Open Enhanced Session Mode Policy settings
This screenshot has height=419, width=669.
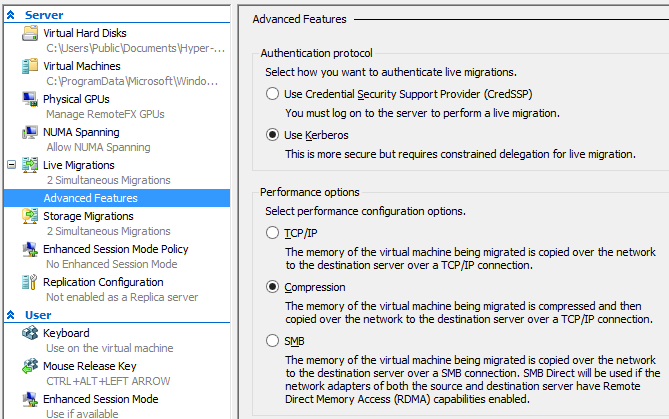[116, 249]
